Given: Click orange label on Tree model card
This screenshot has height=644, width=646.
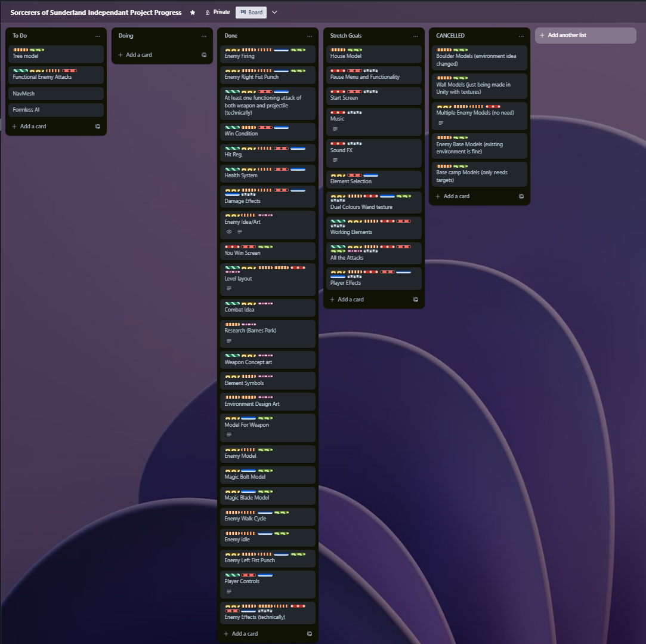Looking at the screenshot, I should pos(21,50).
